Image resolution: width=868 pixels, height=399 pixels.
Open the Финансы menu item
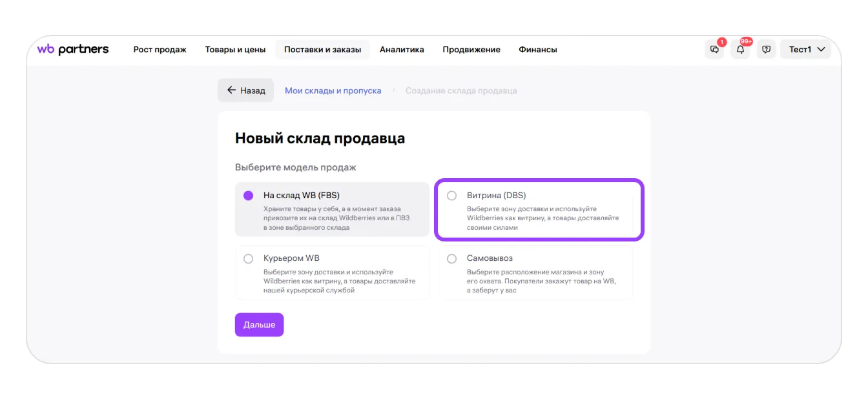(x=537, y=50)
